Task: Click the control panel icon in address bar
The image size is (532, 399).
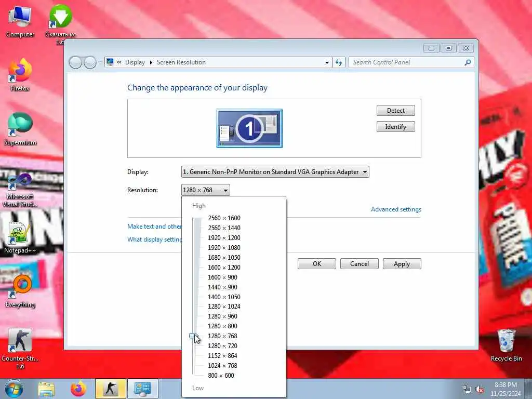Action: tap(110, 62)
